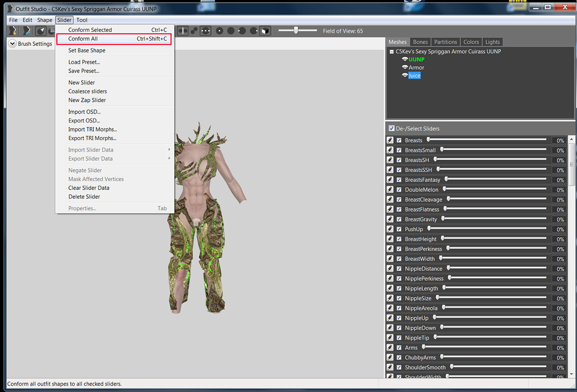Open the File menu
577x392 pixels.
[x=13, y=20]
